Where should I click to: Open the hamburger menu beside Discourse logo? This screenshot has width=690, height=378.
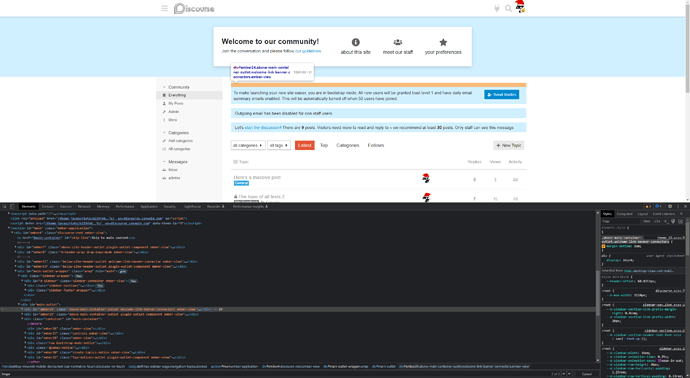[165, 8]
